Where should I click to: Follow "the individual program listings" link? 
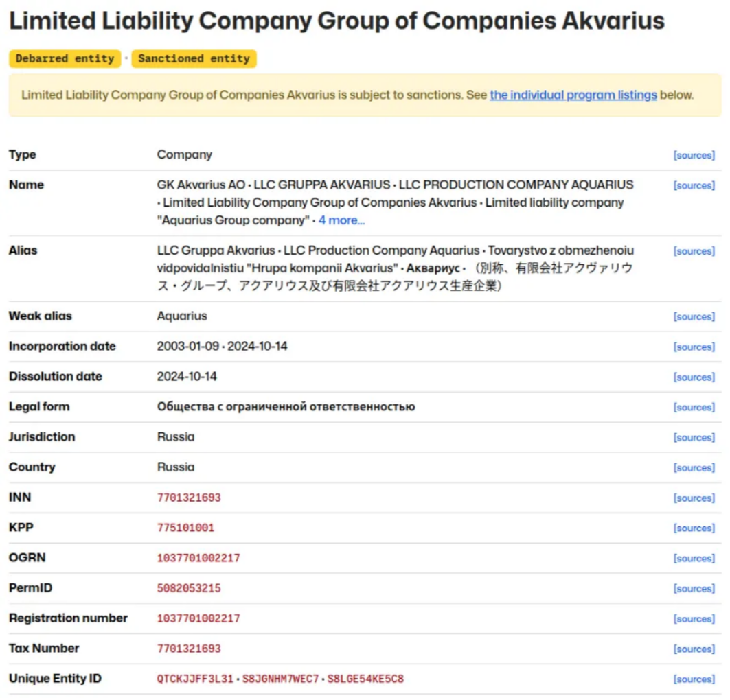(x=573, y=95)
